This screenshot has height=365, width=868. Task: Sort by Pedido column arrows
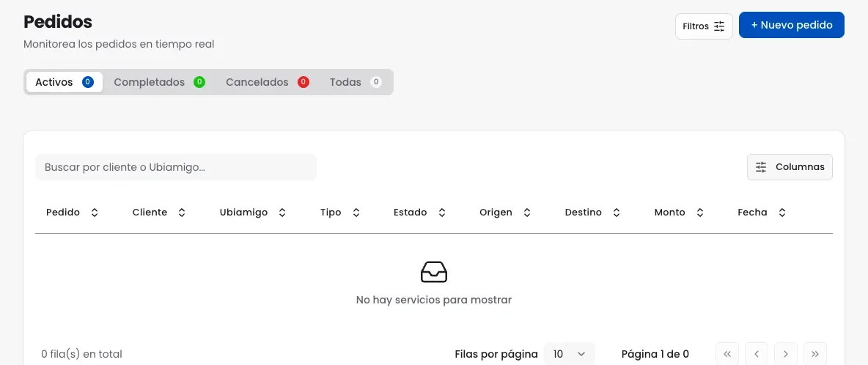[x=95, y=213]
